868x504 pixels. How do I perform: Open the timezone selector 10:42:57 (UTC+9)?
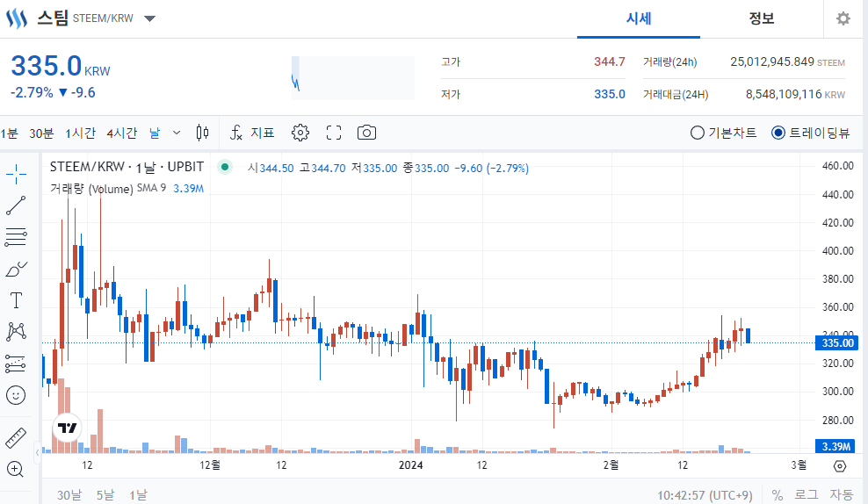pyautogui.click(x=705, y=495)
